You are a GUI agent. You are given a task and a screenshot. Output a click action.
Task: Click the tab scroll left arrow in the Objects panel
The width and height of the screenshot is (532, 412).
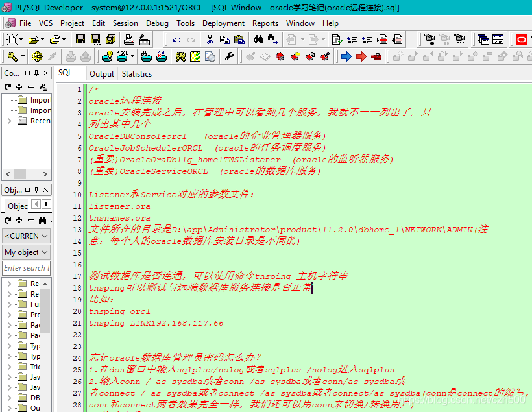(x=36, y=204)
